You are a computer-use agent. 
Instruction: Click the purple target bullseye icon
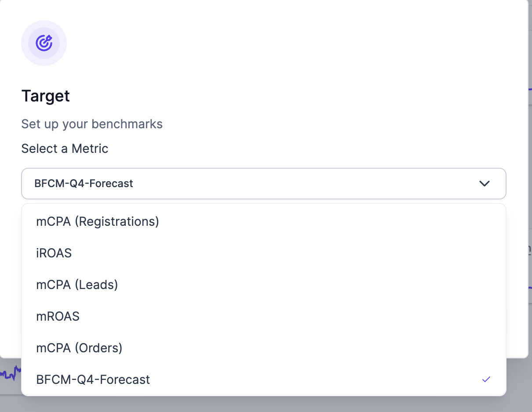click(x=44, y=43)
